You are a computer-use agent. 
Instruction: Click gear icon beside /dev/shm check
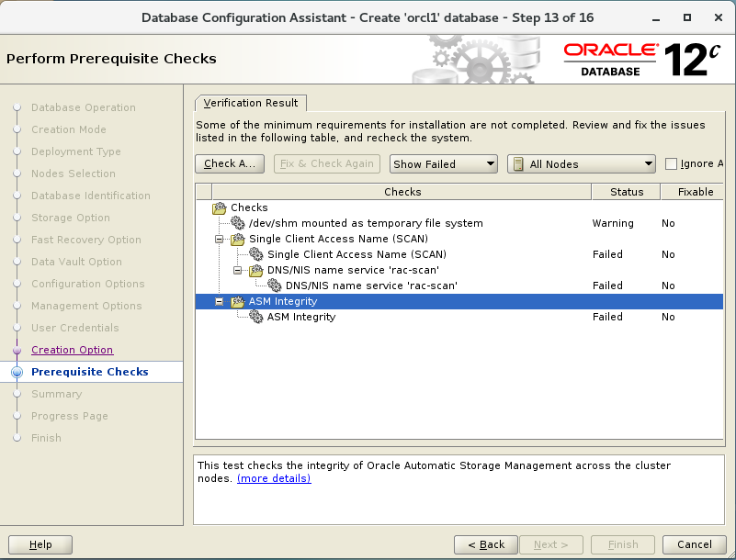click(x=237, y=223)
